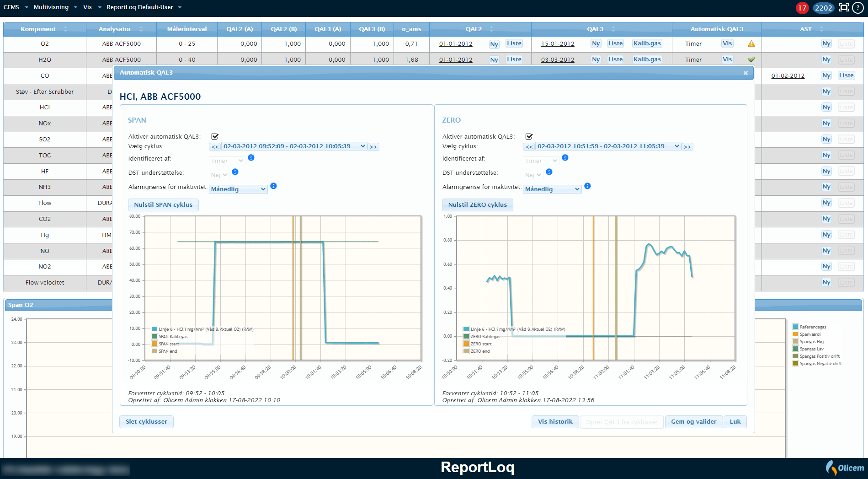868x479 pixels.
Task: Click info icon next to ZERO DST understøttelse
Action: coord(549,172)
